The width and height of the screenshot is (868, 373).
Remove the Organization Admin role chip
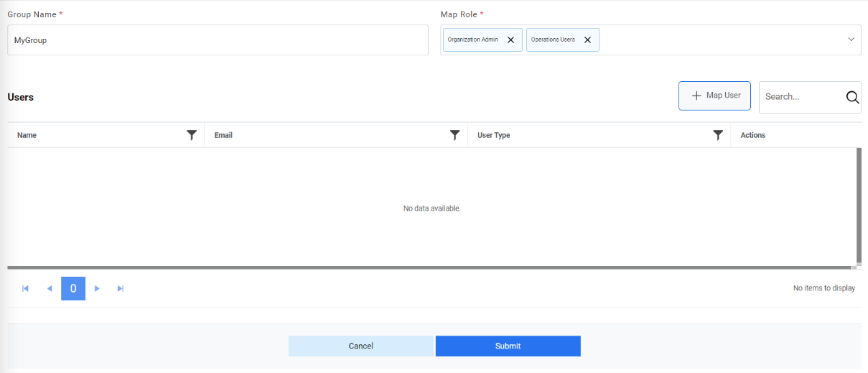pyautogui.click(x=510, y=40)
